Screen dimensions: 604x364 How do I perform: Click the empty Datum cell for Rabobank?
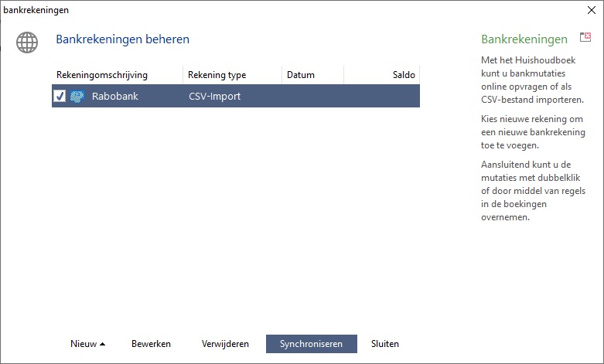click(312, 97)
